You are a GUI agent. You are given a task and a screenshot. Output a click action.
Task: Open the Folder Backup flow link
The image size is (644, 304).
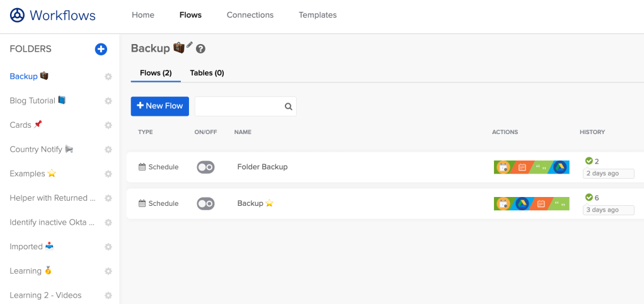point(262,167)
